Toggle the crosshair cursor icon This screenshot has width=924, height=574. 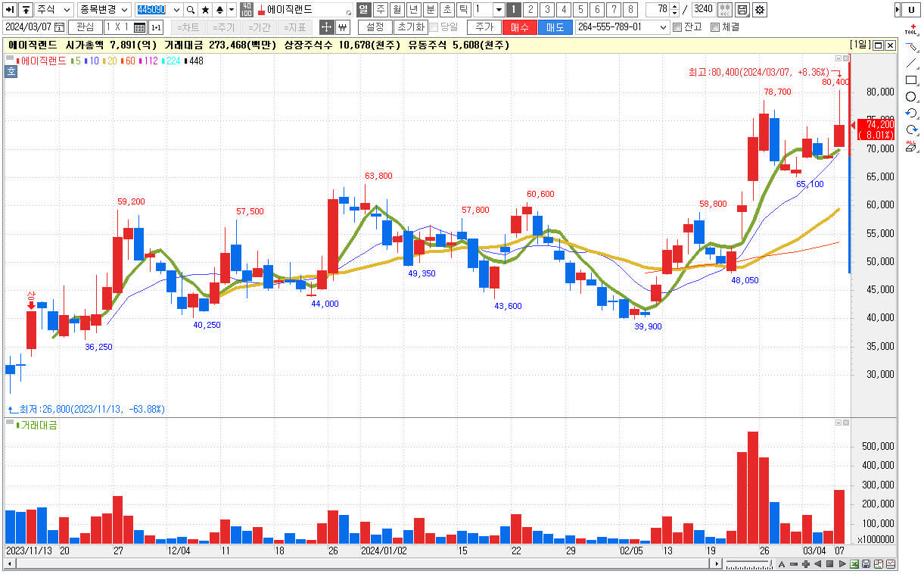click(x=326, y=27)
